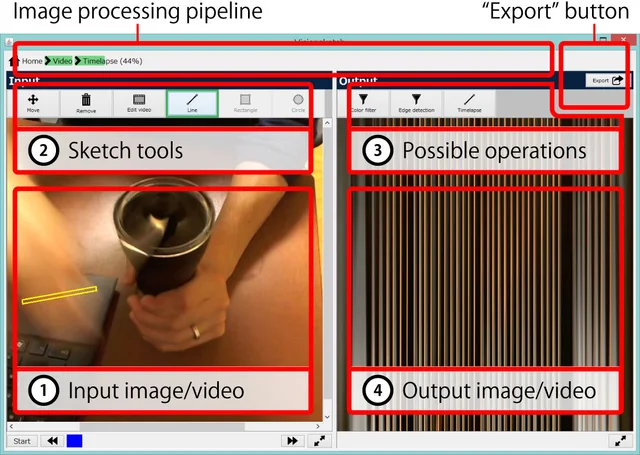640x455 pixels.
Task: Expand the output view to fullscreen
Action: coord(620,441)
